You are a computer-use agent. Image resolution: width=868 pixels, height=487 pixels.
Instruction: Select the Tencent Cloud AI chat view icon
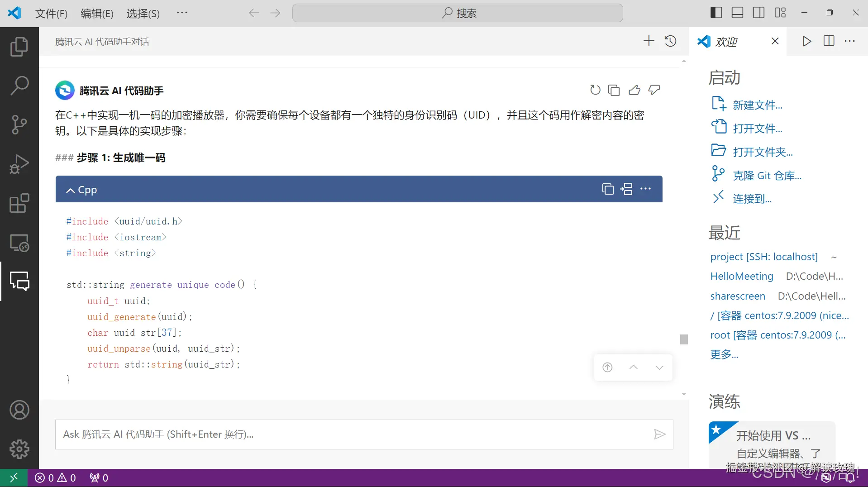[x=19, y=281]
